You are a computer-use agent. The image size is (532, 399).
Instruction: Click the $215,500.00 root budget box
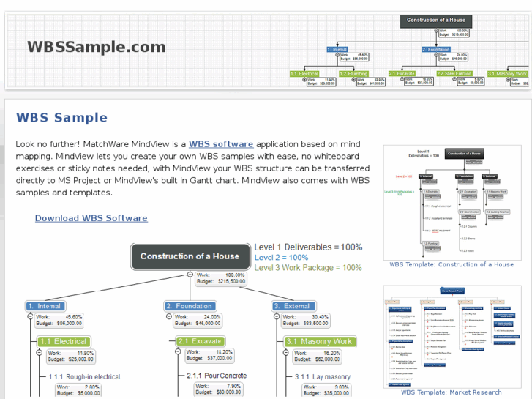[221, 278]
